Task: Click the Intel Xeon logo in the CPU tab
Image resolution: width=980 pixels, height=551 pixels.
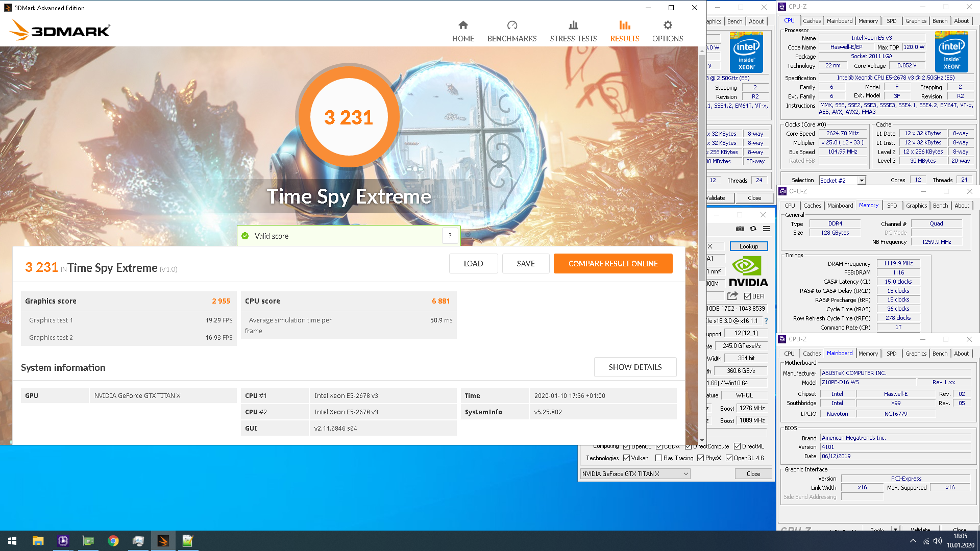Action: pos(951,52)
